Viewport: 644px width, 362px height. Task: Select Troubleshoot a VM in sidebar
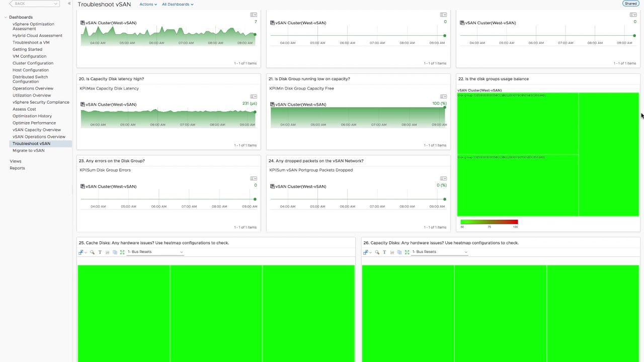pyautogui.click(x=31, y=43)
